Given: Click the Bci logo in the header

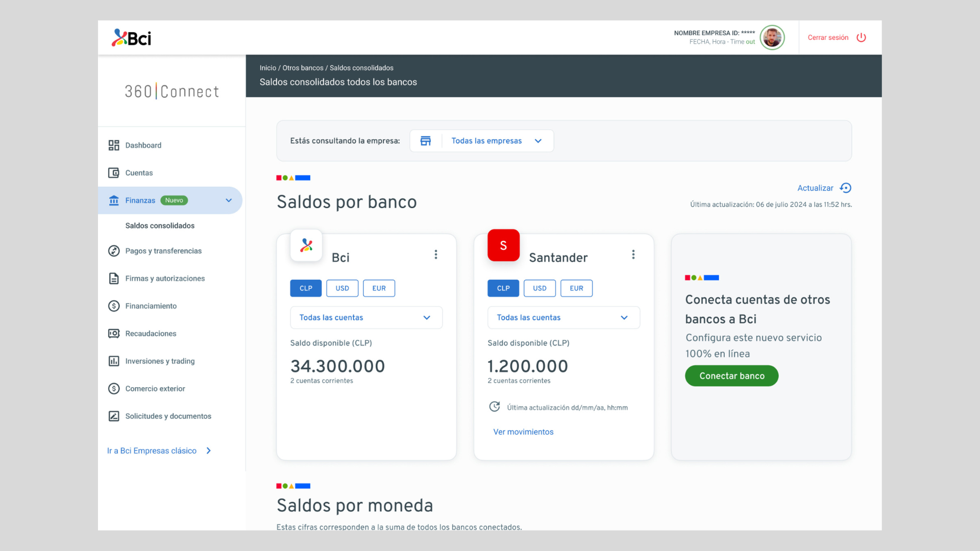Looking at the screenshot, I should (x=132, y=38).
